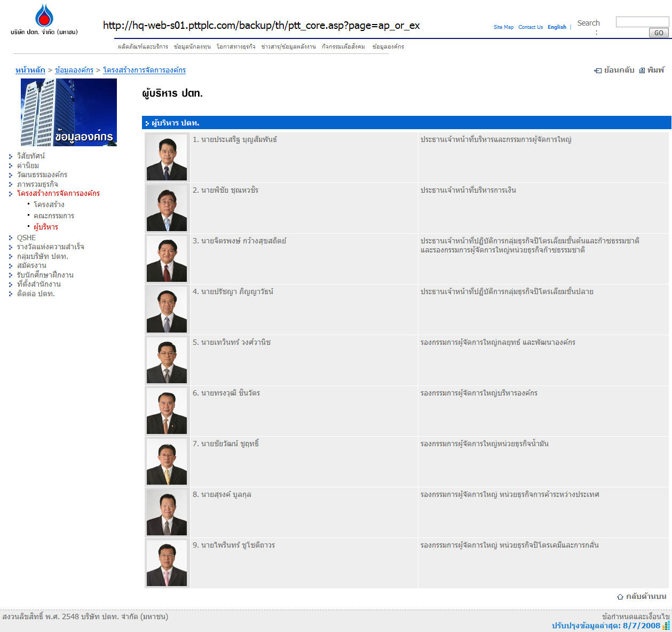This screenshot has height=632, width=672.
Task: Click photo of นายสุรงค์ บูลกุล
Action: coord(167,512)
